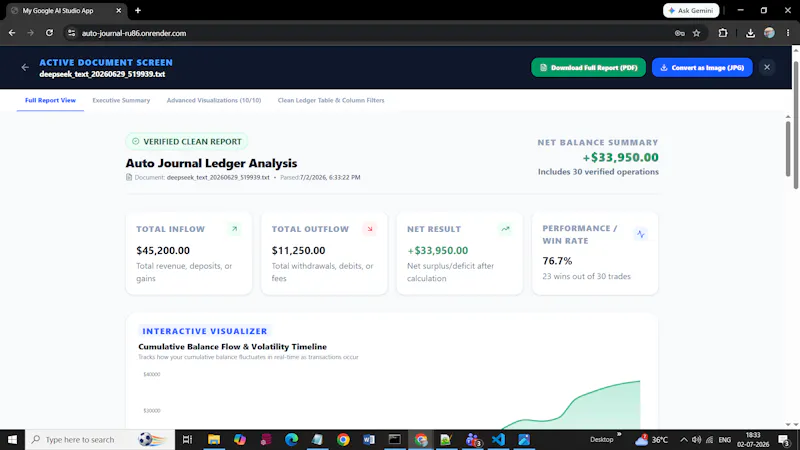Image resolution: width=800 pixels, height=450 pixels.
Task: Close the active document screen
Action: (x=767, y=67)
